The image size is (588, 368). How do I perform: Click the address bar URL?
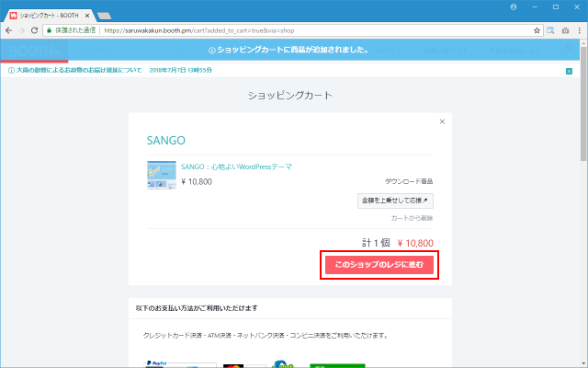point(199,30)
